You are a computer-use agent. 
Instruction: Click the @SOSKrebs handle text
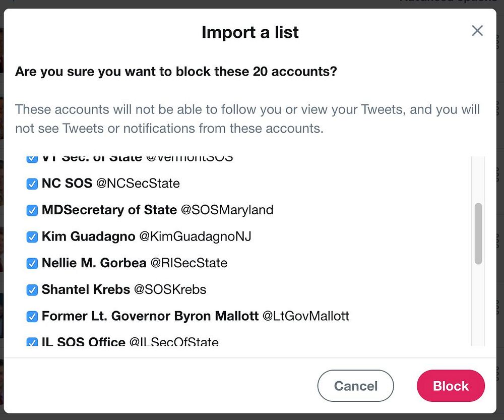(x=170, y=290)
